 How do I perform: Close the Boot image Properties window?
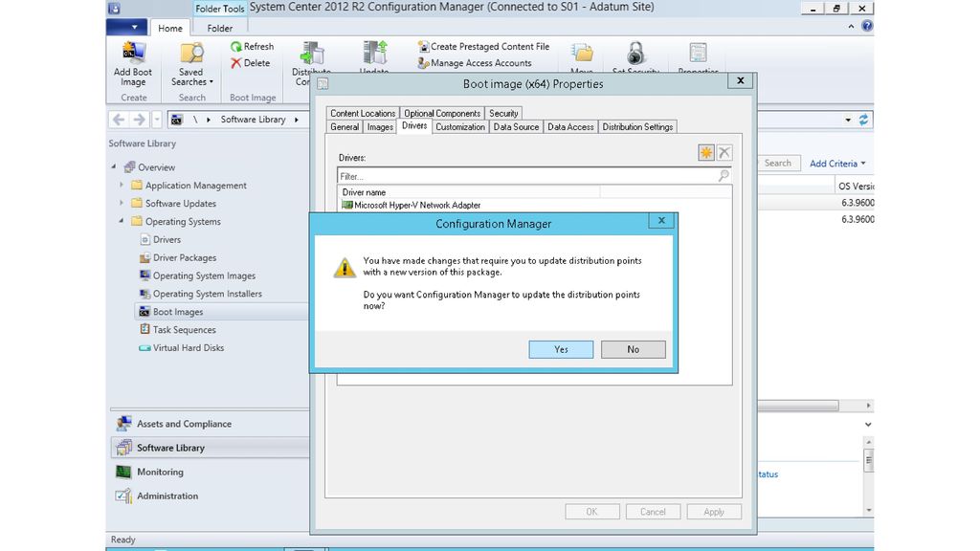pyautogui.click(x=741, y=80)
